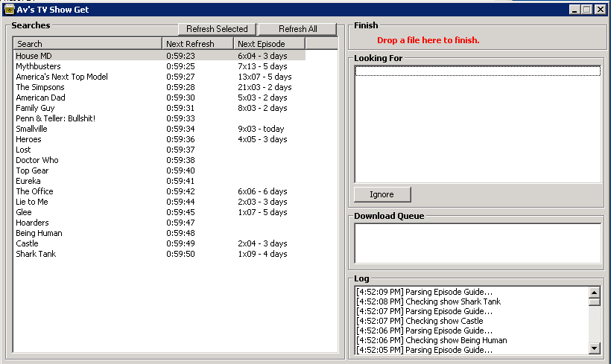Sort by the Next Episode column header
This screenshot has height=364, width=611.
tap(270, 44)
